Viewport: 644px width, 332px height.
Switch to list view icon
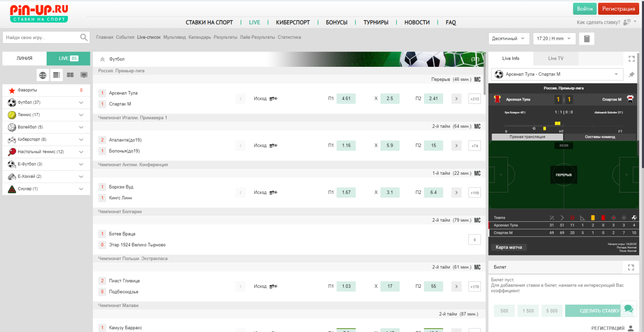tap(56, 75)
